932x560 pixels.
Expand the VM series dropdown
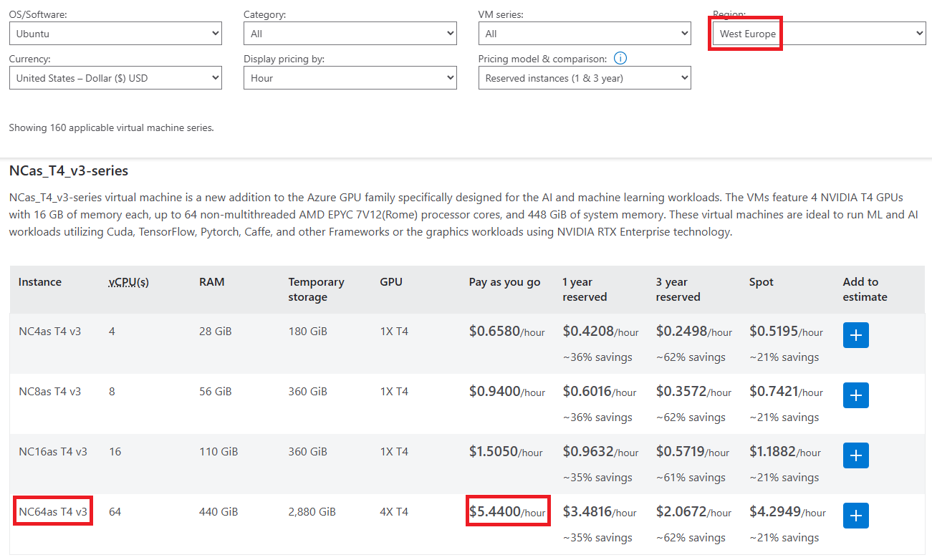pos(585,34)
